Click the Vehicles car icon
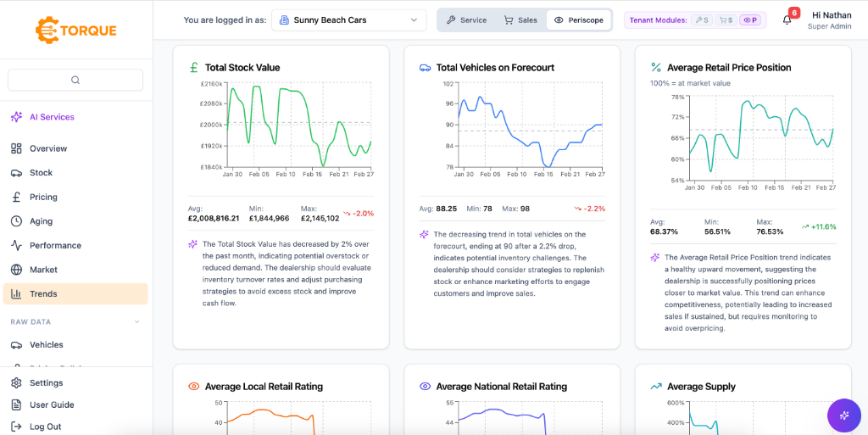The height and width of the screenshot is (435, 868). [x=16, y=345]
